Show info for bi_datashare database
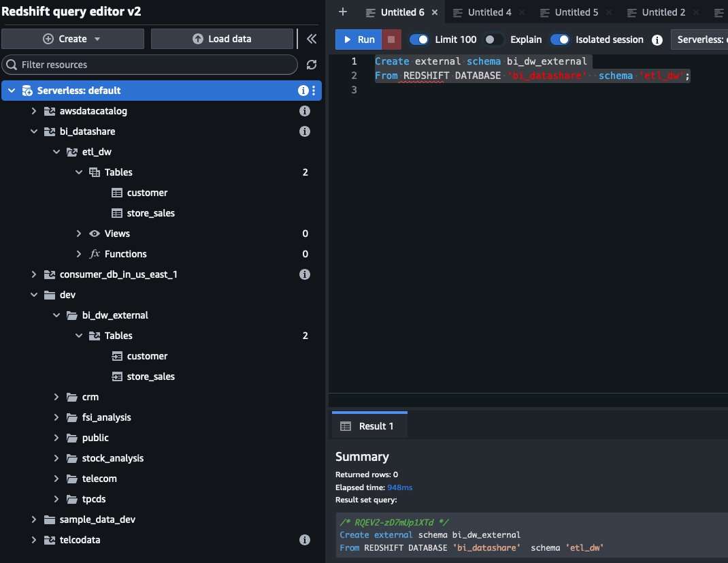 (305, 131)
